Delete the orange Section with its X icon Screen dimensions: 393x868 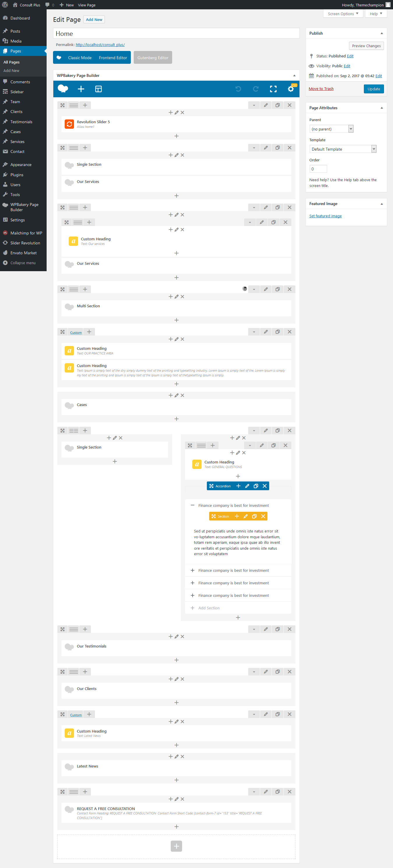point(263,516)
